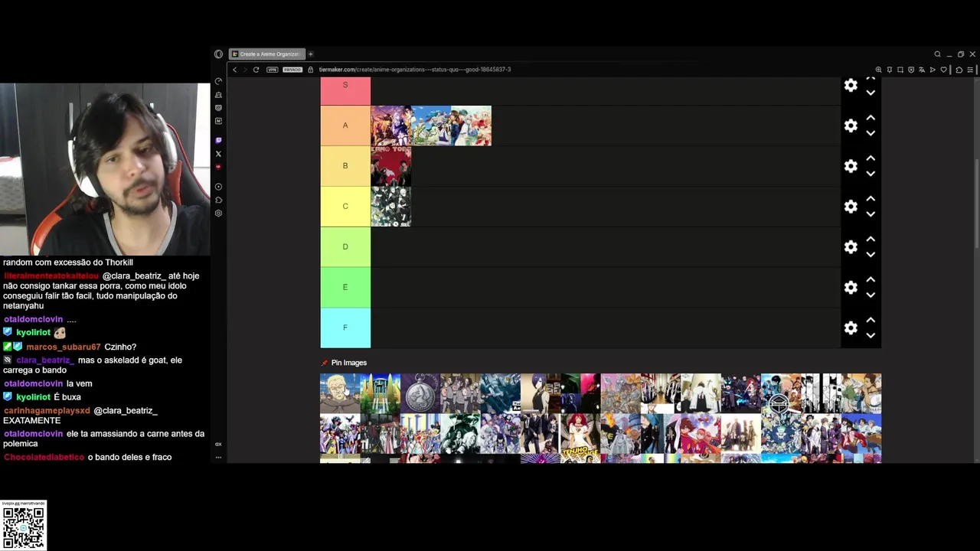Select the Tenjho Tenge thumbnail
980x551 pixels.
coord(580,434)
